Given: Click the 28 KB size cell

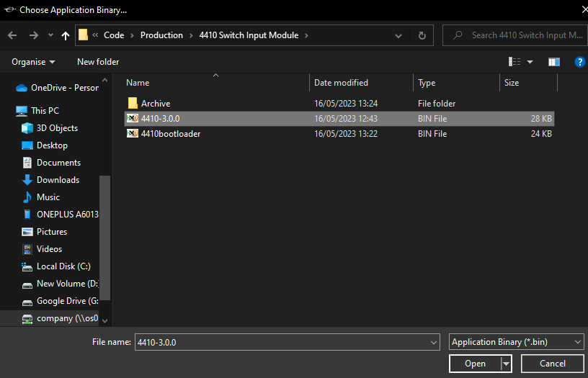Looking at the screenshot, I should (541, 119).
